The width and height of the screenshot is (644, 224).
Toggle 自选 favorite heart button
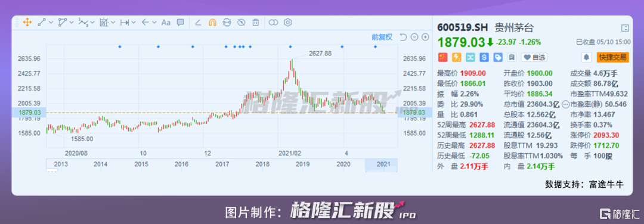534,57
